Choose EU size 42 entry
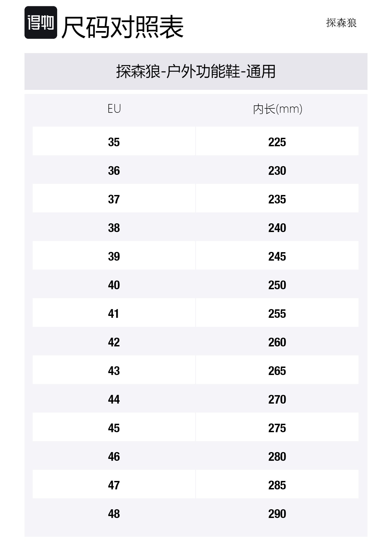 click(114, 342)
